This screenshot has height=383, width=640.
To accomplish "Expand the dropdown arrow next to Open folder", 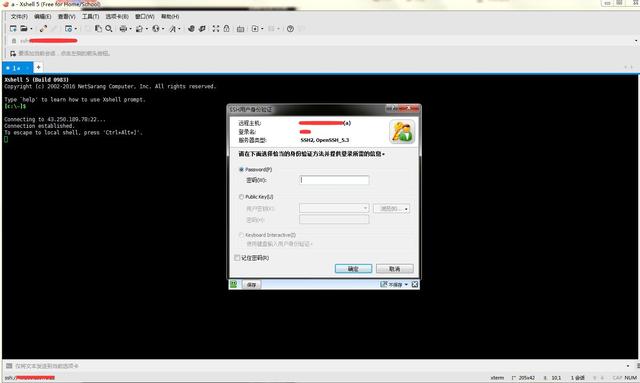I will click(x=31, y=29).
